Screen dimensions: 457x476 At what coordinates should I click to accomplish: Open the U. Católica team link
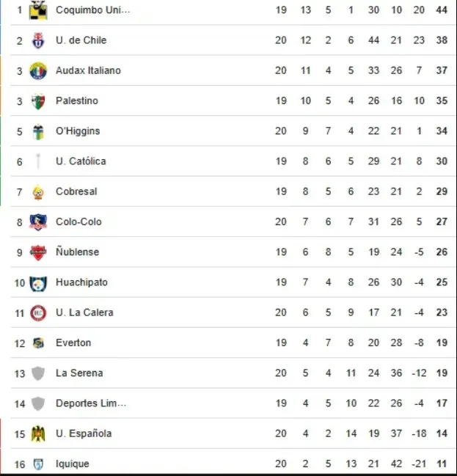(81, 161)
